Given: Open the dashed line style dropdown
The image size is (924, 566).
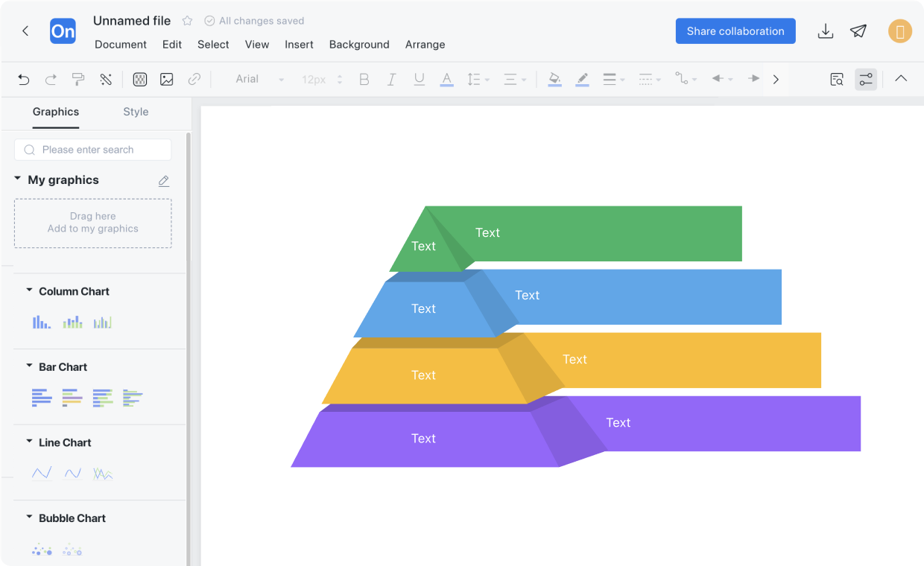Looking at the screenshot, I should pyautogui.click(x=650, y=79).
